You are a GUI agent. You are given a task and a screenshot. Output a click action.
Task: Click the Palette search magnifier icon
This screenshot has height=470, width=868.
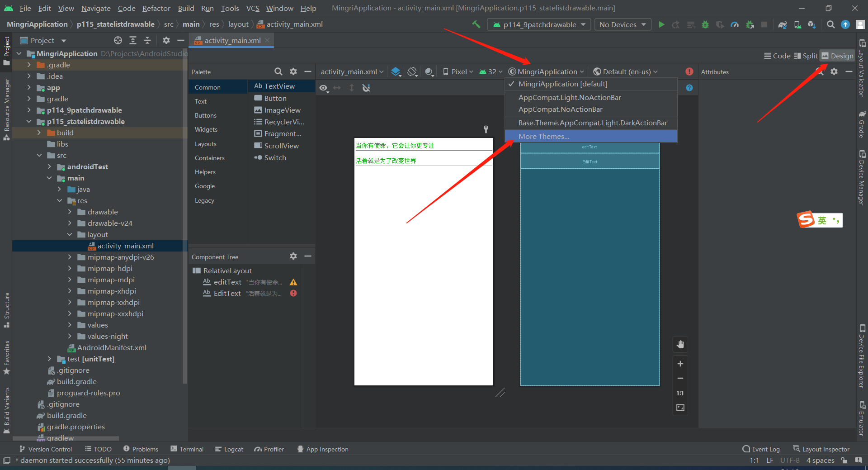click(x=278, y=72)
